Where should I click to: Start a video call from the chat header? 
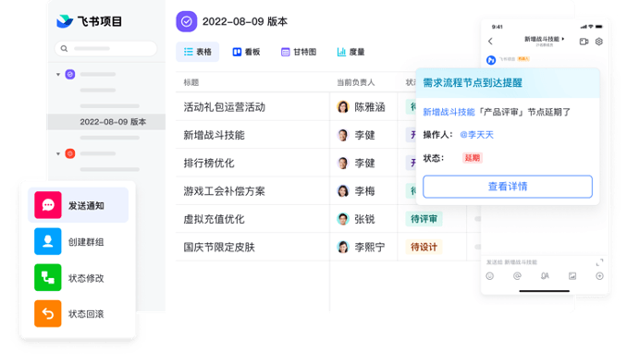(x=584, y=42)
